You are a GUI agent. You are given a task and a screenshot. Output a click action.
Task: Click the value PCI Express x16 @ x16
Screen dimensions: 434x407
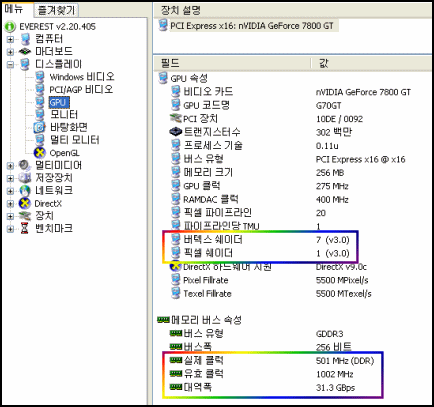[361, 159]
